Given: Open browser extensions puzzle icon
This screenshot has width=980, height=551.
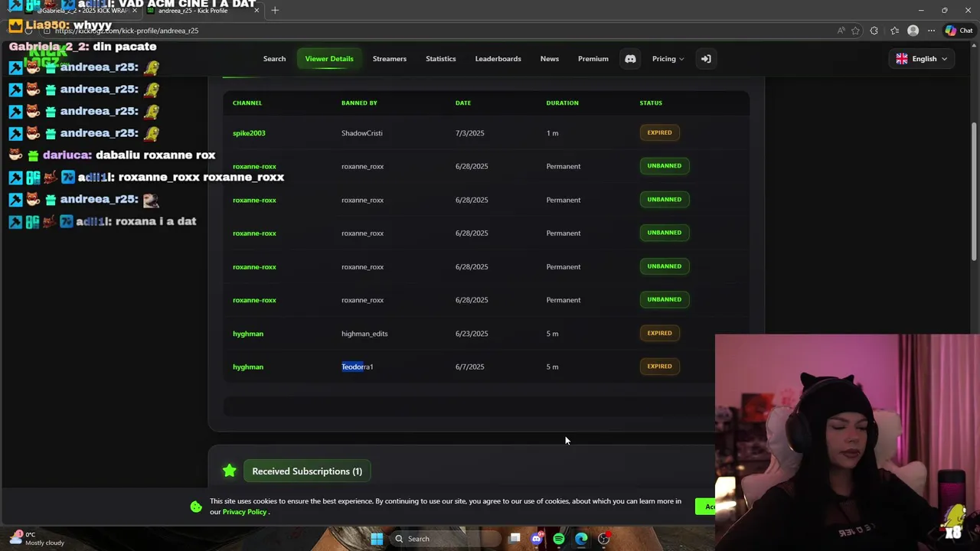Looking at the screenshot, I should pyautogui.click(x=874, y=31).
